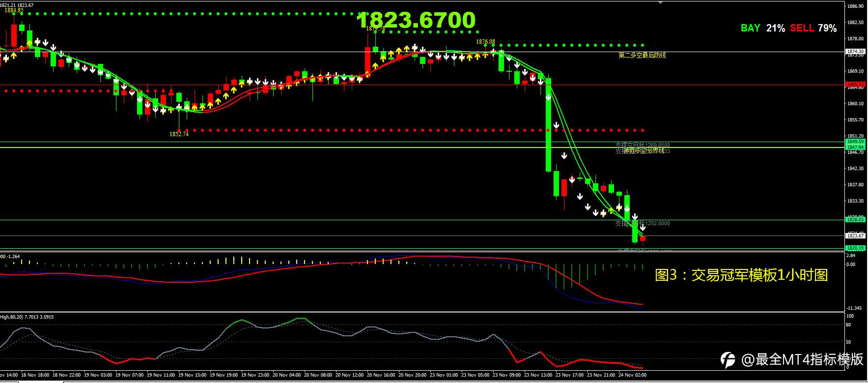Viewport: 868px width, 383px height.
Task: Click the -11.345 indicator scale value
Action: tap(854, 308)
